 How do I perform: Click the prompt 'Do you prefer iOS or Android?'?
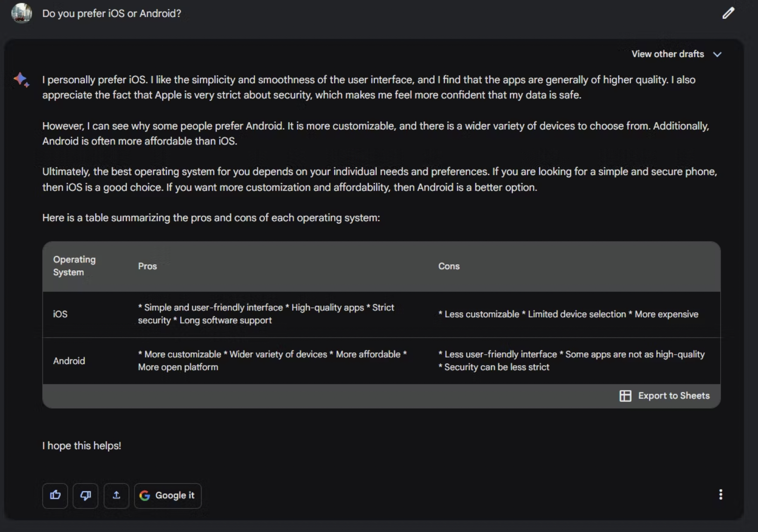tap(112, 13)
